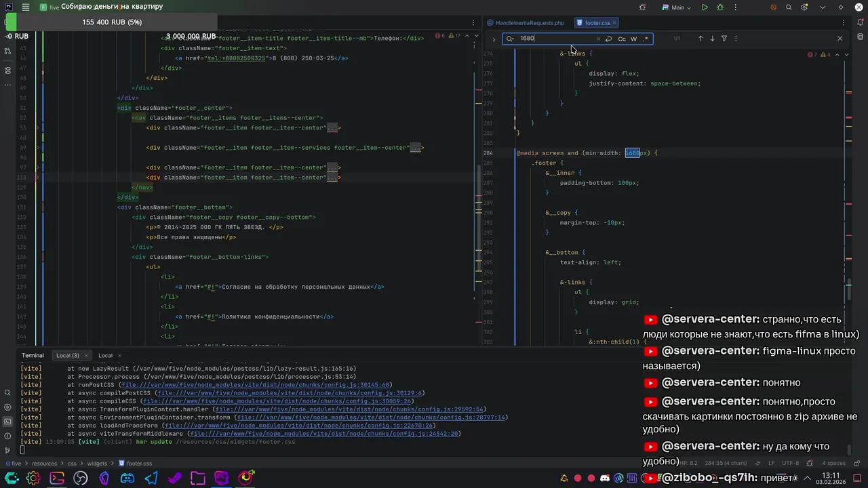Image resolution: width=868 pixels, height=488 pixels.
Task: Switch to footer.css editor tab
Action: [597, 23]
